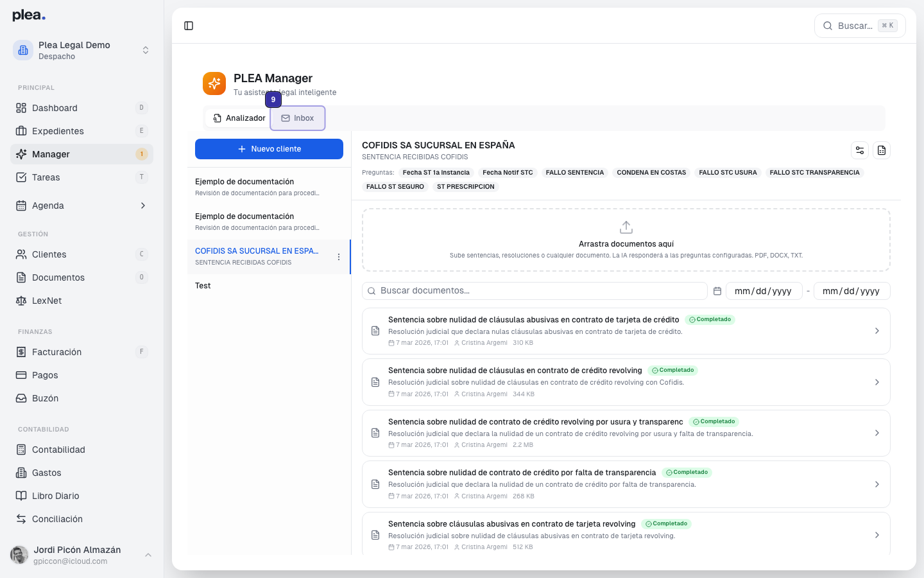Select the Test client entry
The width and height of the screenshot is (924, 578).
coord(269,286)
